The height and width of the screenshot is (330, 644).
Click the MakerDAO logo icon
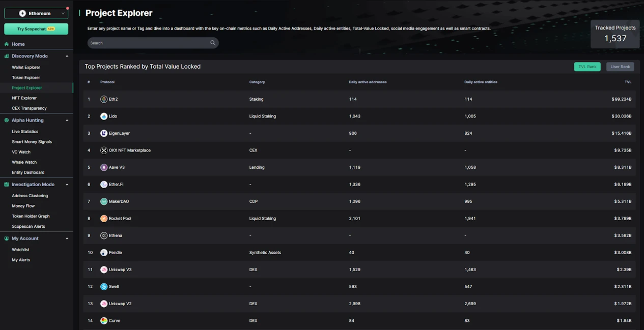coord(104,201)
